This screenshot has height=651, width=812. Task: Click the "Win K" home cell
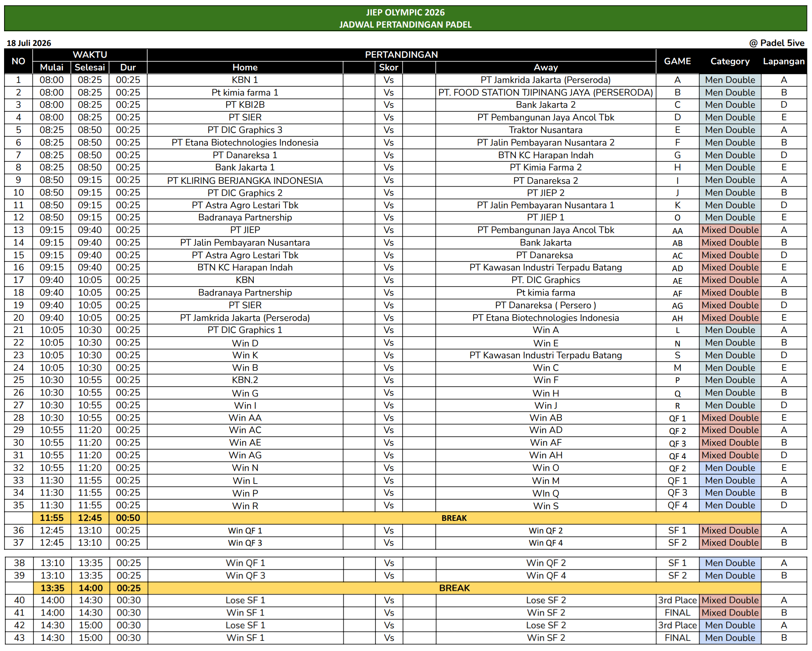coord(245,355)
